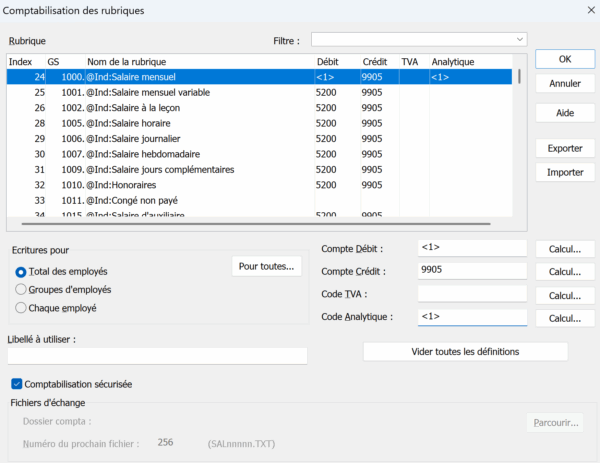Click the Exporter button
The width and height of the screenshot is (600, 463).
(565, 148)
